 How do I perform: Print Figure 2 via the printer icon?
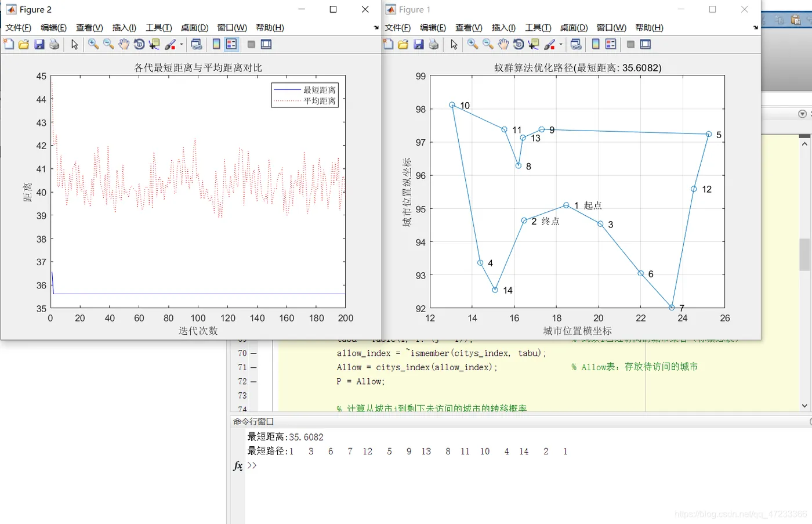[x=54, y=44]
